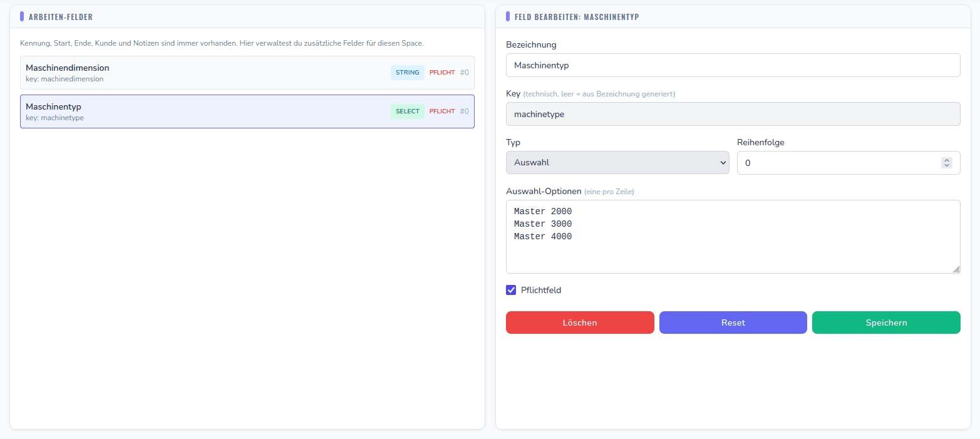Click Reset to discard changes
Screen dimensions: 980x439
click(x=733, y=322)
